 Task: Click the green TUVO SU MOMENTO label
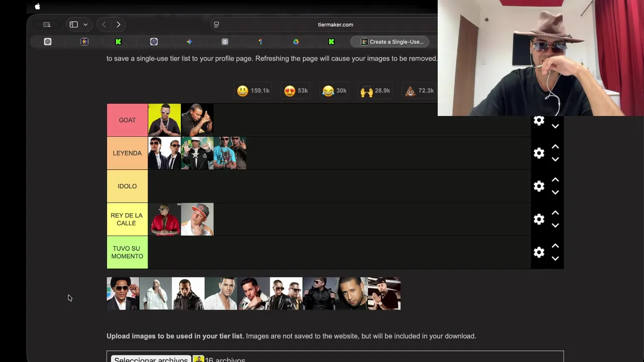(x=127, y=252)
